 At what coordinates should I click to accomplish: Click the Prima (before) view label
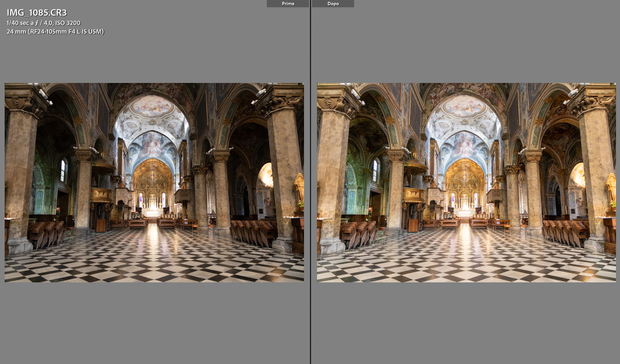coord(288,4)
